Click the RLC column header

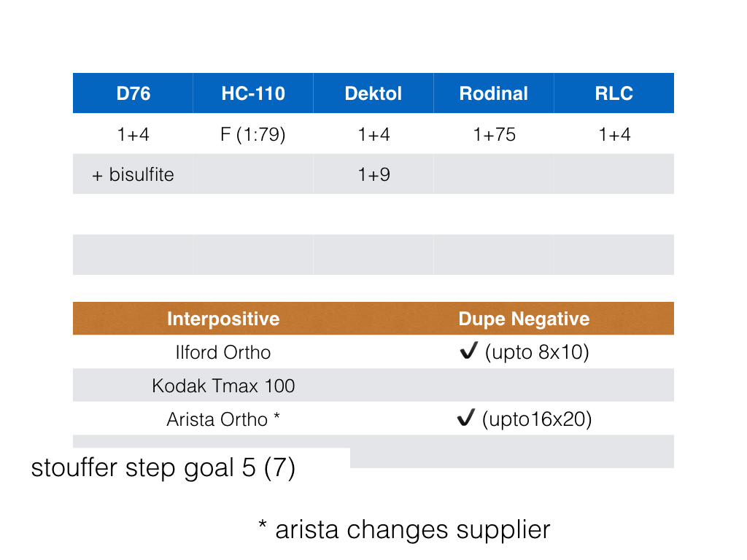click(614, 93)
